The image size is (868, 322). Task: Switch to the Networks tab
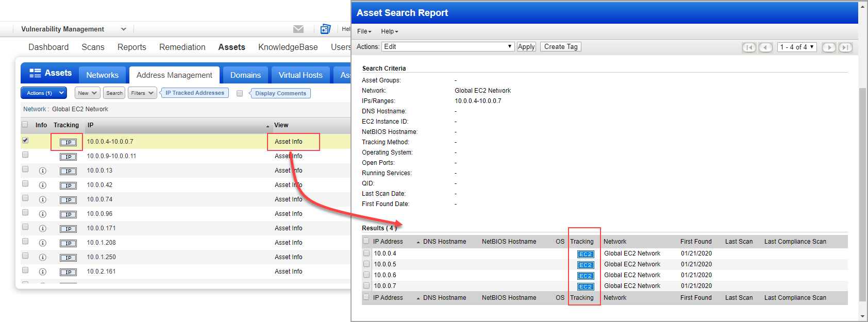103,75
